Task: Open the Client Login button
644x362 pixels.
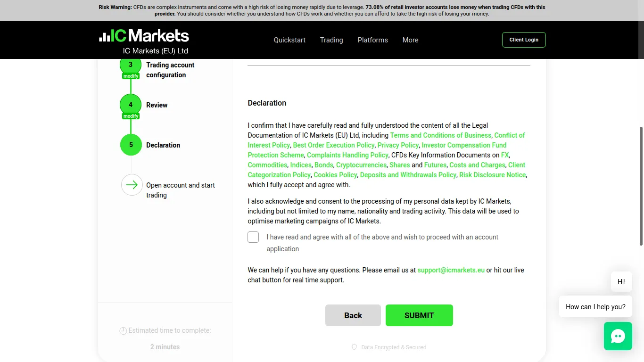Action: pos(524,40)
